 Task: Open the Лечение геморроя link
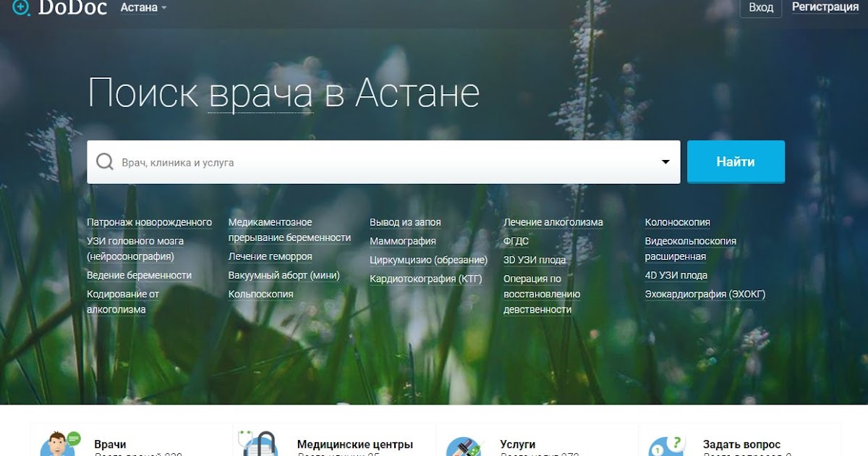point(269,256)
